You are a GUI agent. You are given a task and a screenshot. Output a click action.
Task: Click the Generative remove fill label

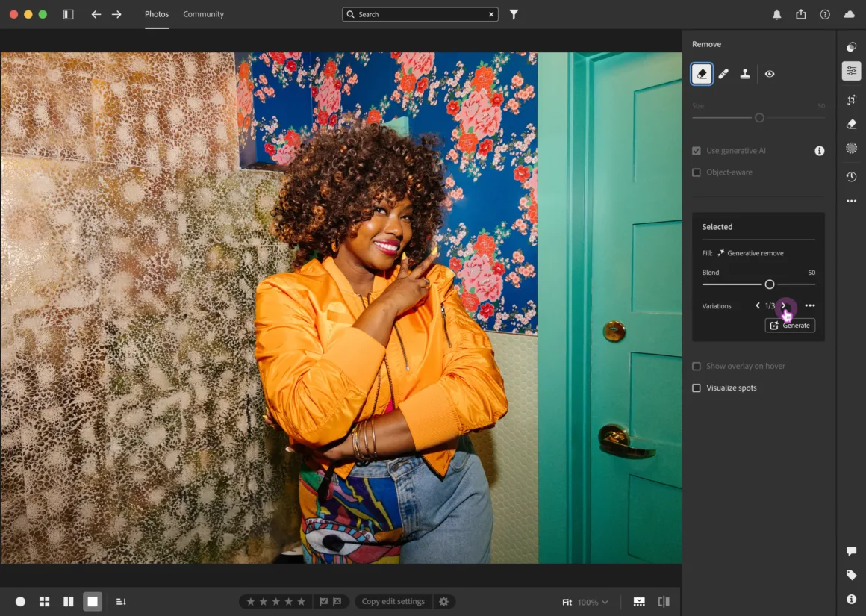click(755, 253)
